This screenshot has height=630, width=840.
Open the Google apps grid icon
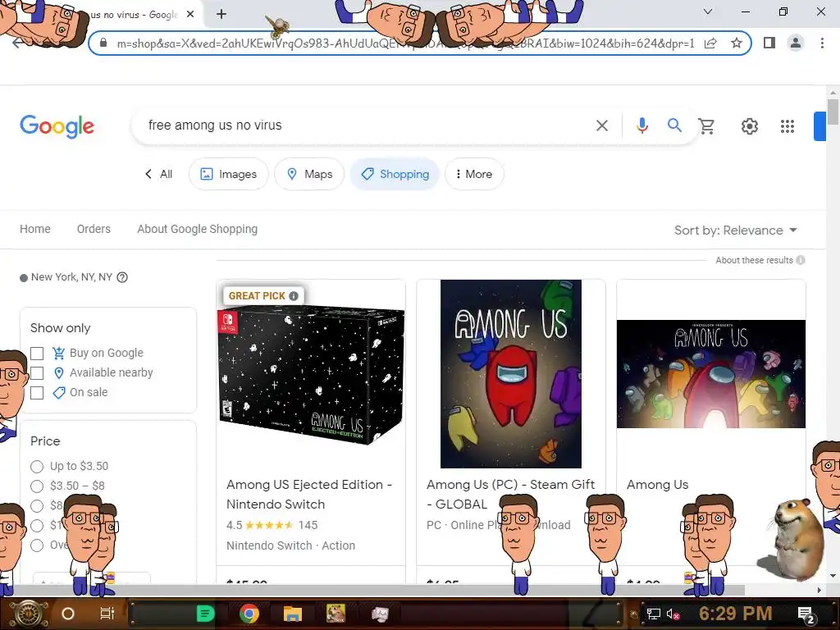[787, 126]
